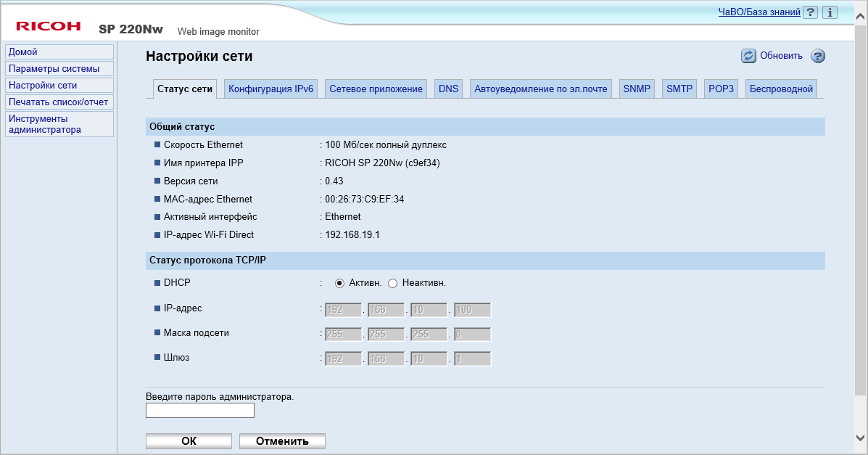Open Настройки сети in the sidebar
This screenshot has height=455, width=868.
pyautogui.click(x=59, y=86)
